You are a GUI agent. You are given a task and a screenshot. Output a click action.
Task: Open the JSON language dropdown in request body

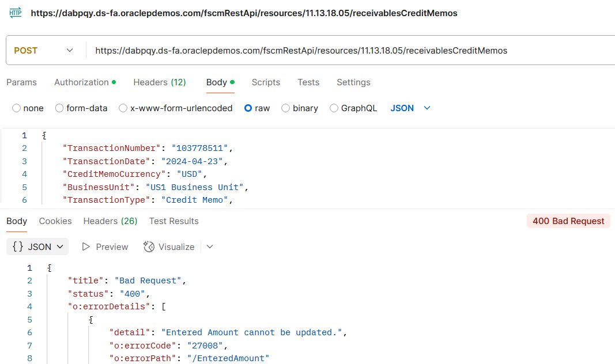coord(410,108)
